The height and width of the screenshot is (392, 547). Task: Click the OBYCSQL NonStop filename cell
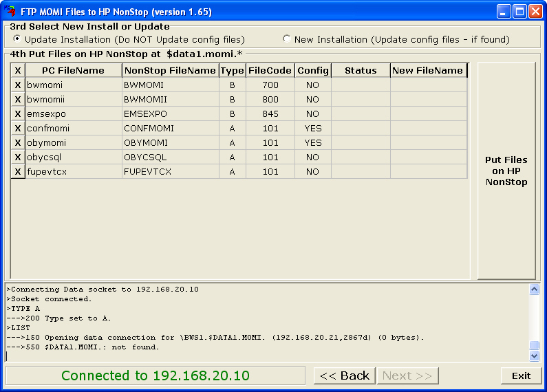(x=171, y=157)
